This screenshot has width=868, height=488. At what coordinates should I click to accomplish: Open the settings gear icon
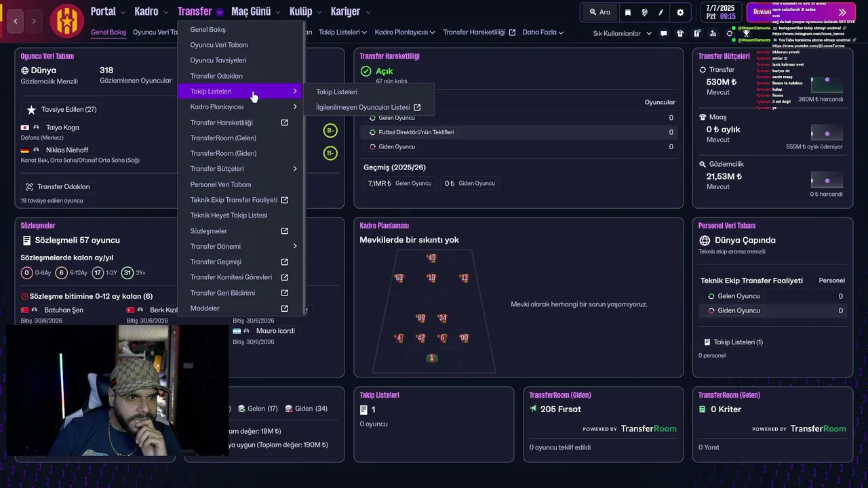pyautogui.click(x=680, y=12)
